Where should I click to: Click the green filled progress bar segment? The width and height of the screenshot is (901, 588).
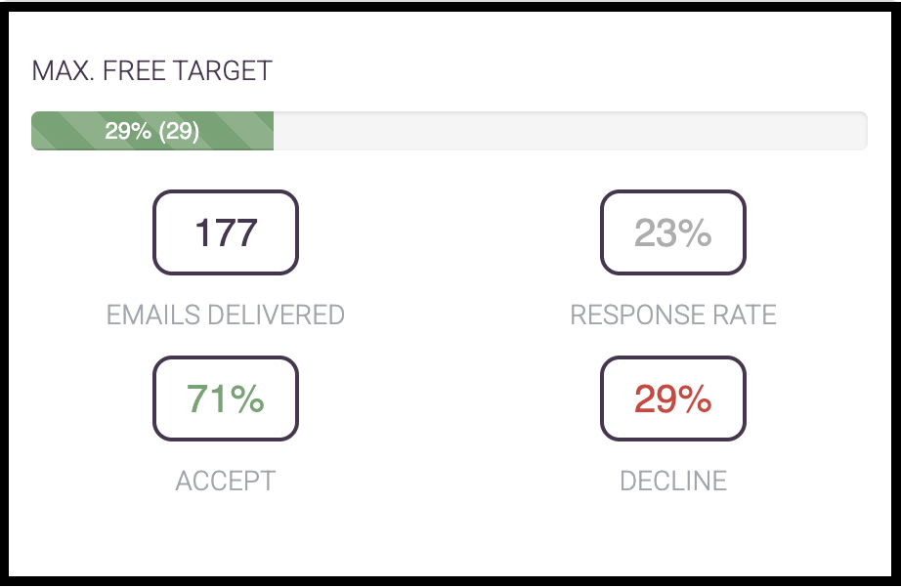pyautogui.click(x=152, y=131)
